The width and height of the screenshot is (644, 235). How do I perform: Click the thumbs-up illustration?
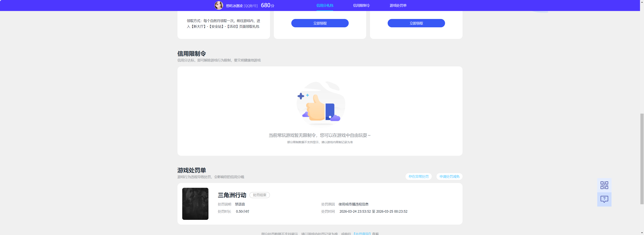(321, 103)
